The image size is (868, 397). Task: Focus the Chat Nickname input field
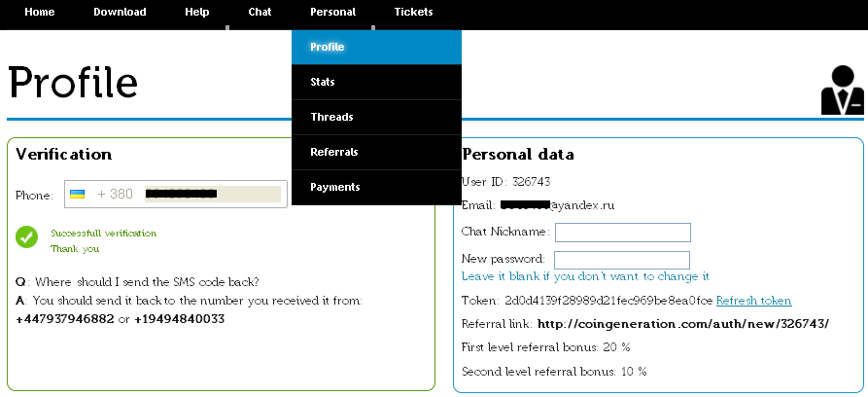pyautogui.click(x=623, y=233)
